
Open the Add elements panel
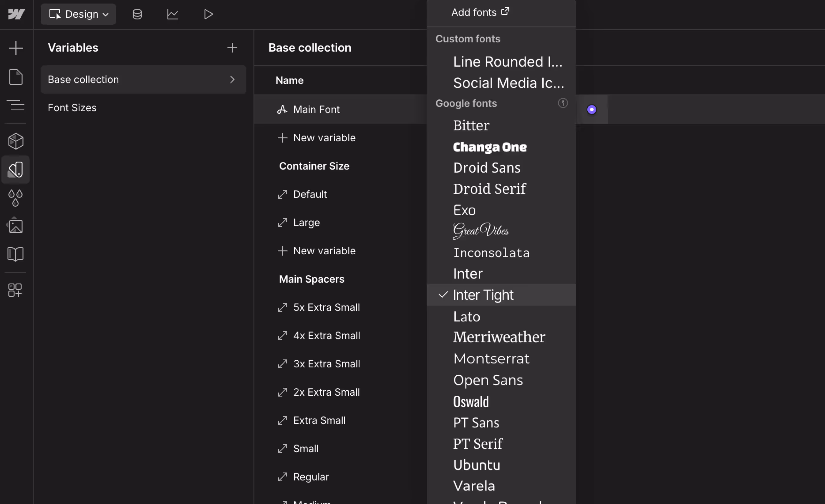(16, 48)
